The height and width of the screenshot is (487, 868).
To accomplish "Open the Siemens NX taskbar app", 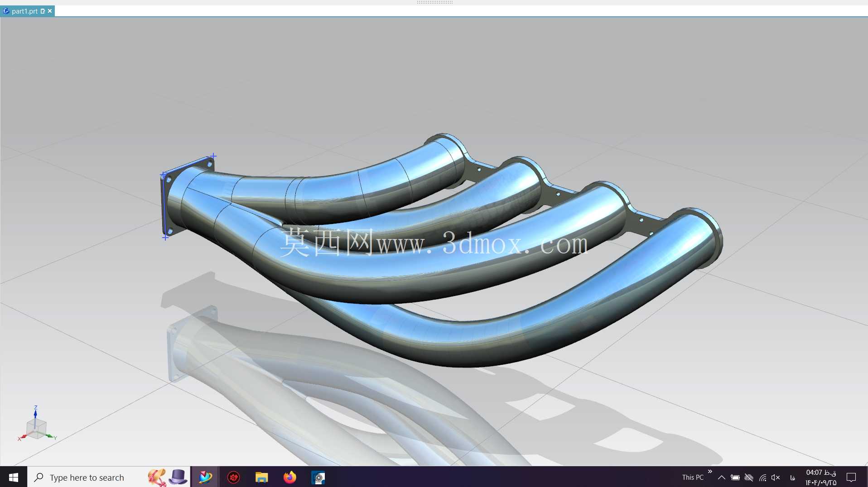I will 206,477.
